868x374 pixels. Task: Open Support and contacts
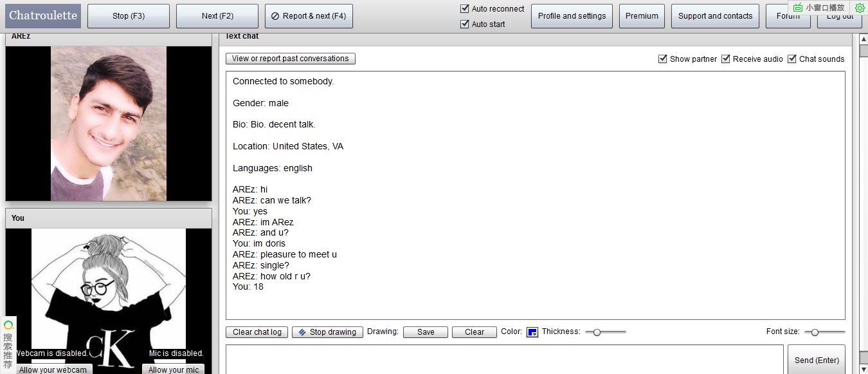click(x=715, y=16)
